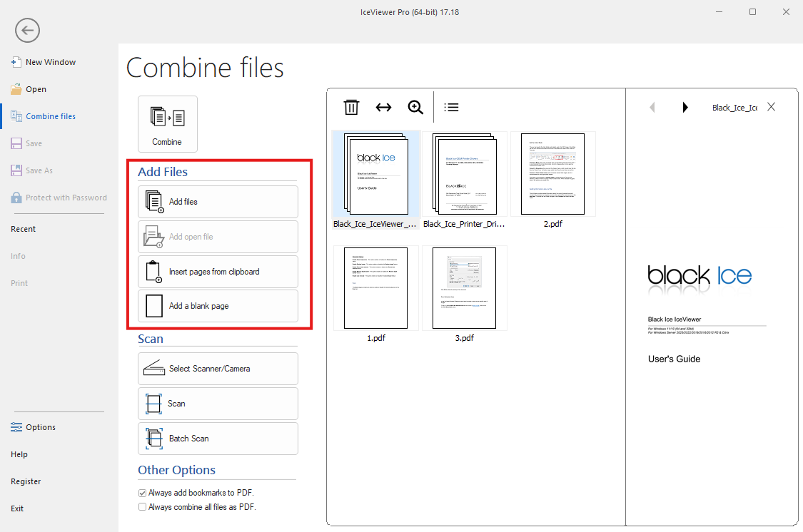
Task: Click the previous page arrow in preview
Action: tap(652, 108)
